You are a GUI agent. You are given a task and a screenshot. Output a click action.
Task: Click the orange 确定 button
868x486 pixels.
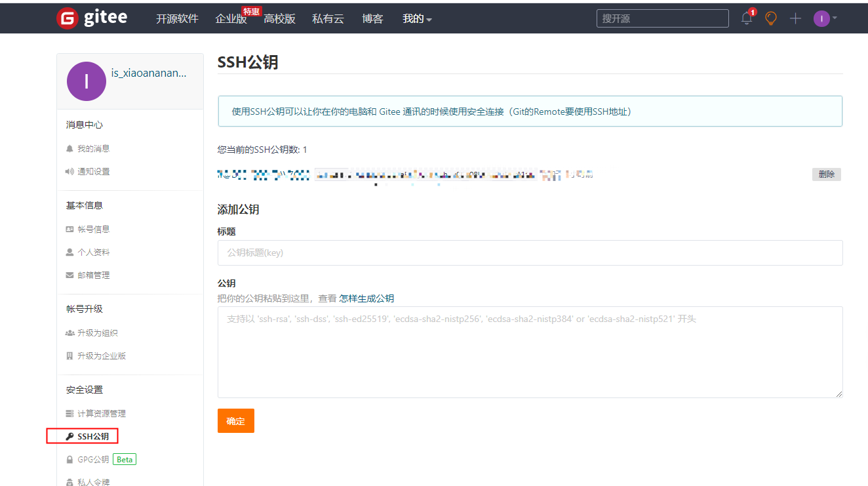coord(235,421)
